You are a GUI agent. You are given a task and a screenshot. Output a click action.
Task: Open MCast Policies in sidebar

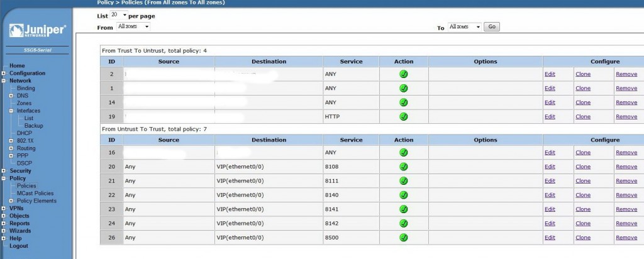(x=35, y=194)
